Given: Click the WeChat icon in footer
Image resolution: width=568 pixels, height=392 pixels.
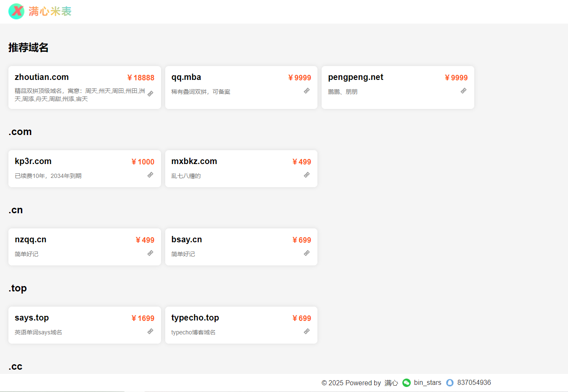Looking at the screenshot, I should tap(407, 383).
